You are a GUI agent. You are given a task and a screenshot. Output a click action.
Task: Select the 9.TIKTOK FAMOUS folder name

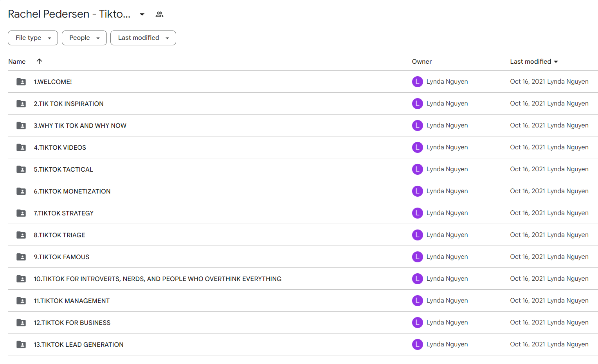(61, 257)
